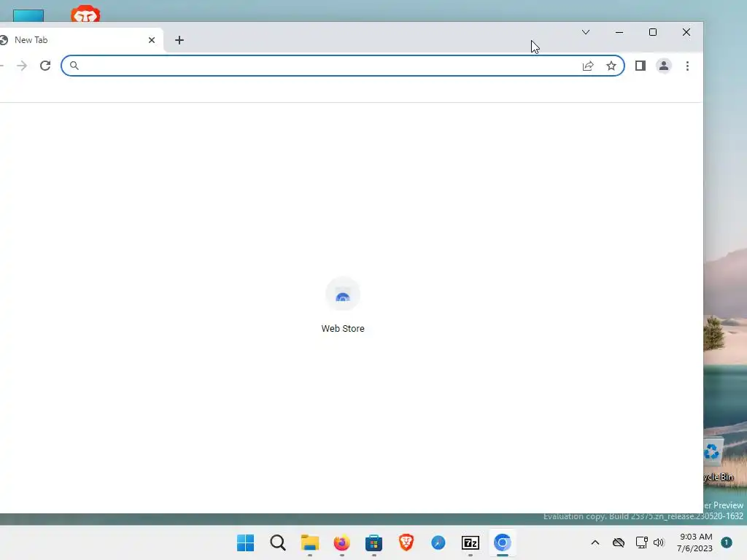Screen dimensions: 747x560
Task: Open the Windows Start menu
Action: 245,542
